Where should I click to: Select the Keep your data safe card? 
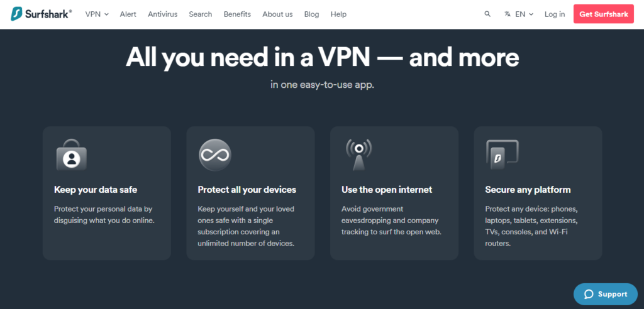click(107, 193)
